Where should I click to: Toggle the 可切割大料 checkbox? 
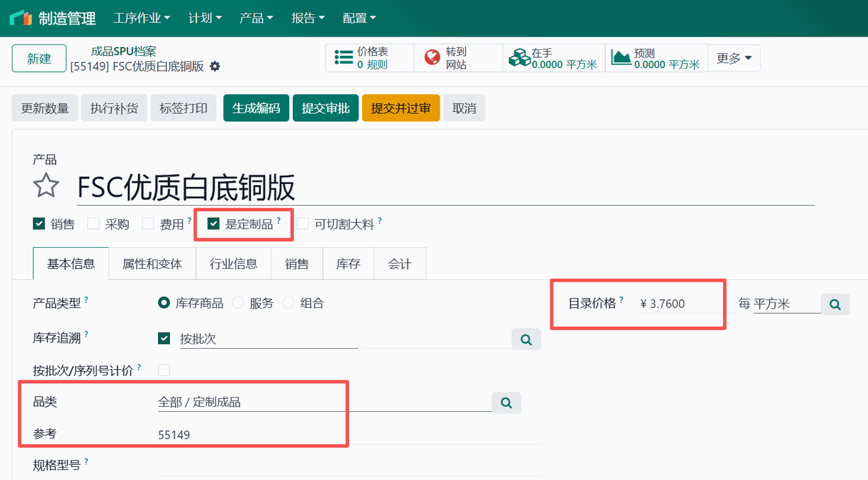click(x=302, y=224)
